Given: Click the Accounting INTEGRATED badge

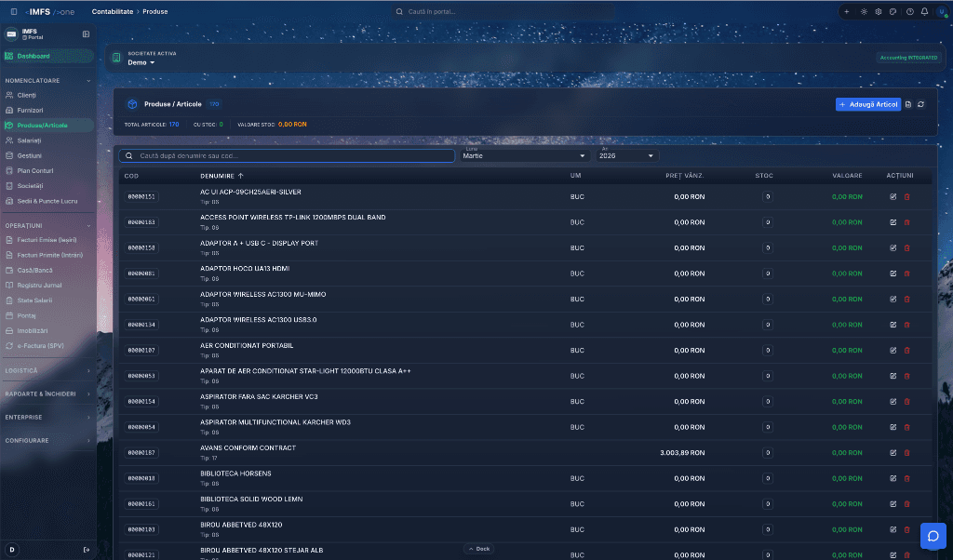Looking at the screenshot, I should tap(908, 58).
